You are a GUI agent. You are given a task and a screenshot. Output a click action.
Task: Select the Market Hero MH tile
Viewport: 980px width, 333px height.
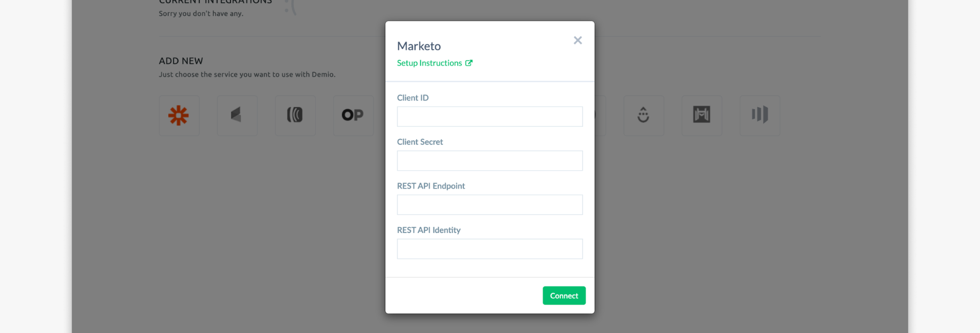tap(702, 116)
